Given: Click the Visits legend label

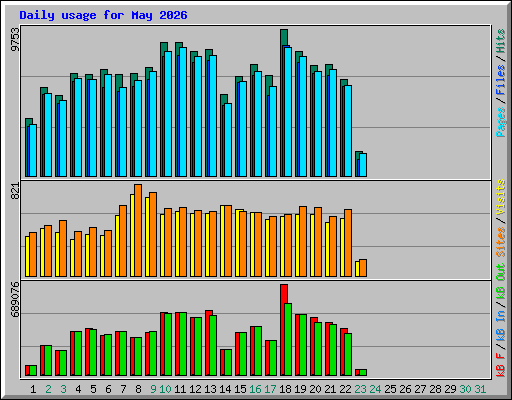Looking at the screenshot, I should pos(501,197).
